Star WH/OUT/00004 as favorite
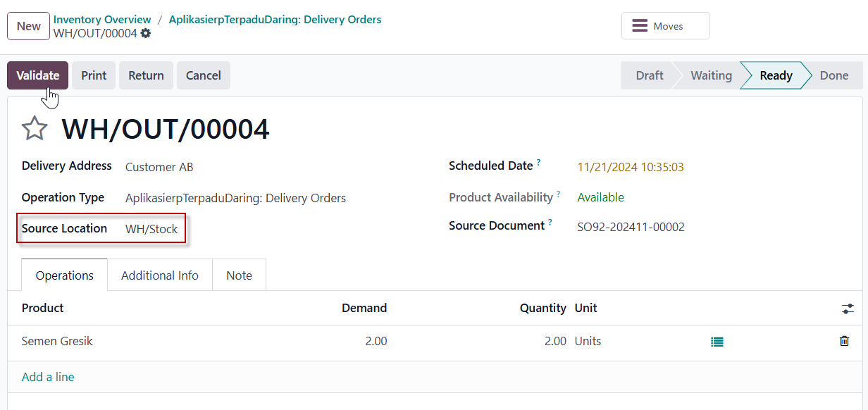868x410 pixels. 35,129
